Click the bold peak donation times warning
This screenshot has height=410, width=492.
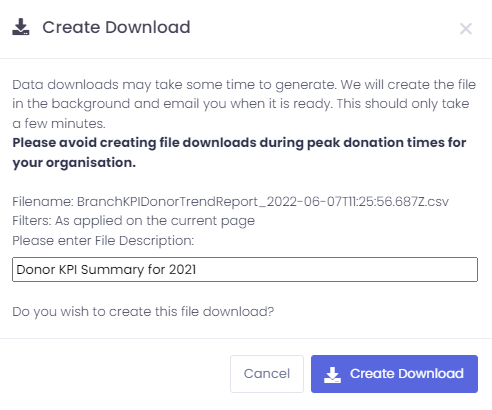click(239, 152)
